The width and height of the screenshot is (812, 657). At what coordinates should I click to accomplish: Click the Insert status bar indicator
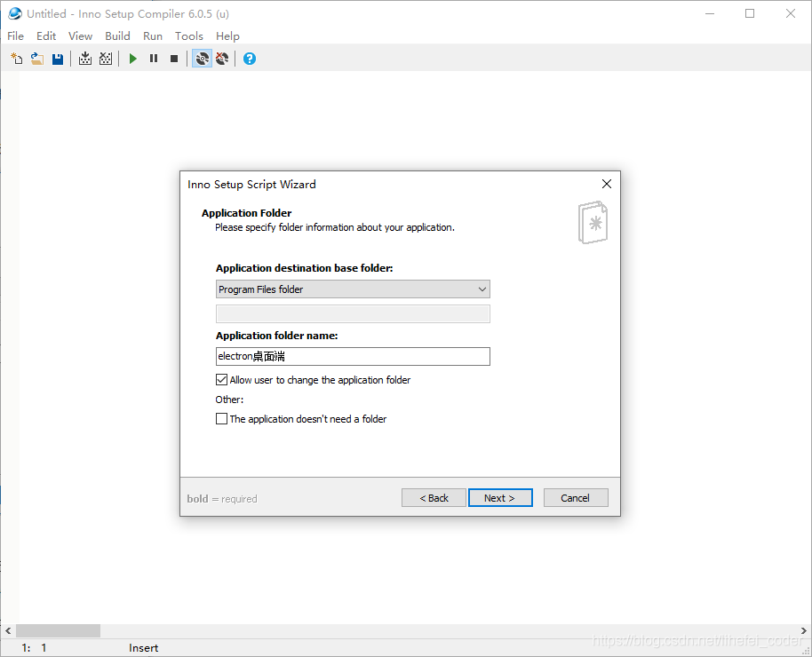pos(143,648)
